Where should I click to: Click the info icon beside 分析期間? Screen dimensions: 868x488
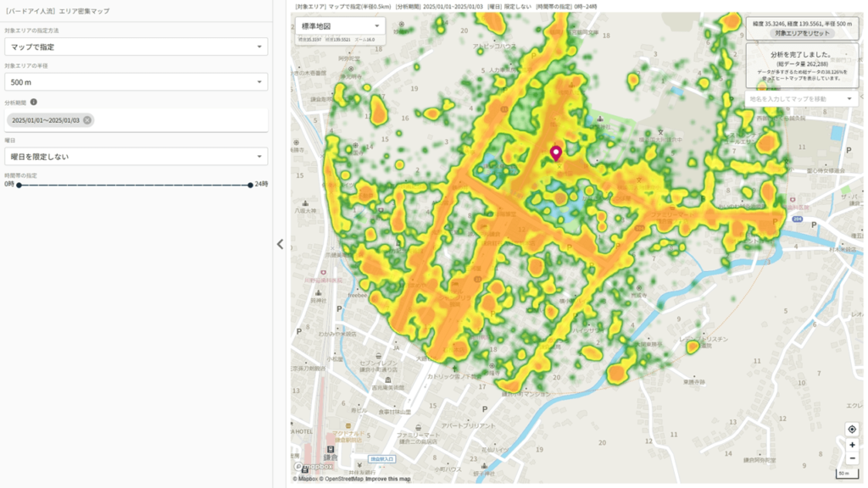34,103
